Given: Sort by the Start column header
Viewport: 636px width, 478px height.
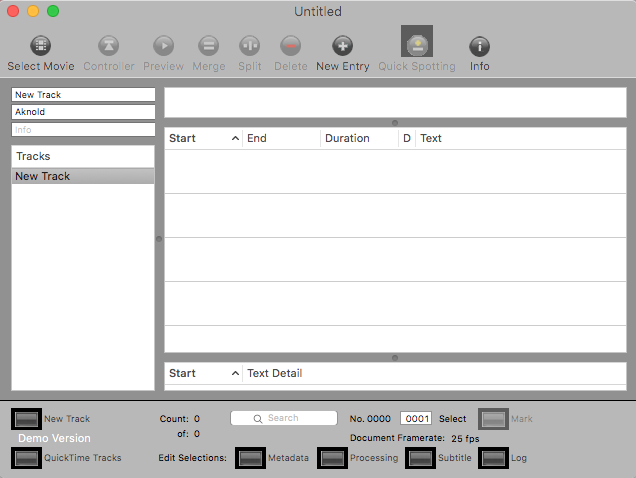Looking at the screenshot, I should coord(203,138).
